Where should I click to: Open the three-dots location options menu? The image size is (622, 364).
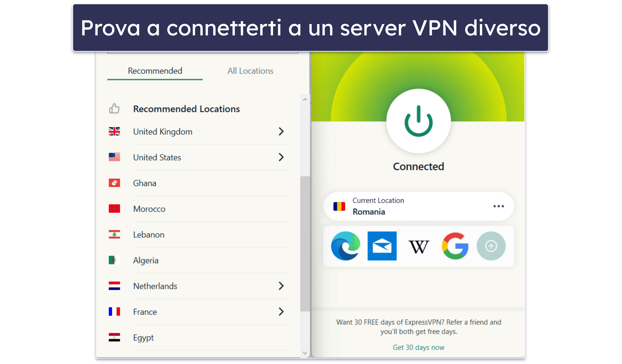tap(498, 206)
